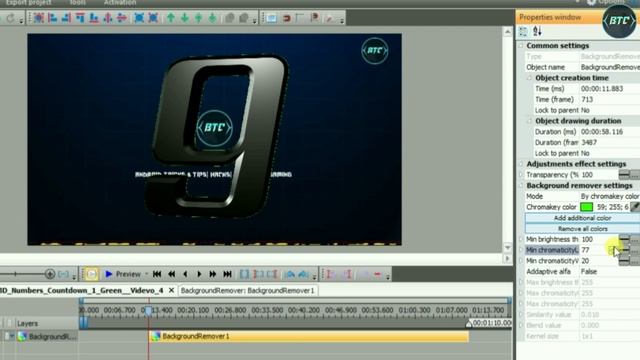This screenshot has width=640, height=360.
Task: Select the BackgroundRemover1 clip on timeline
Action: (309, 336)
